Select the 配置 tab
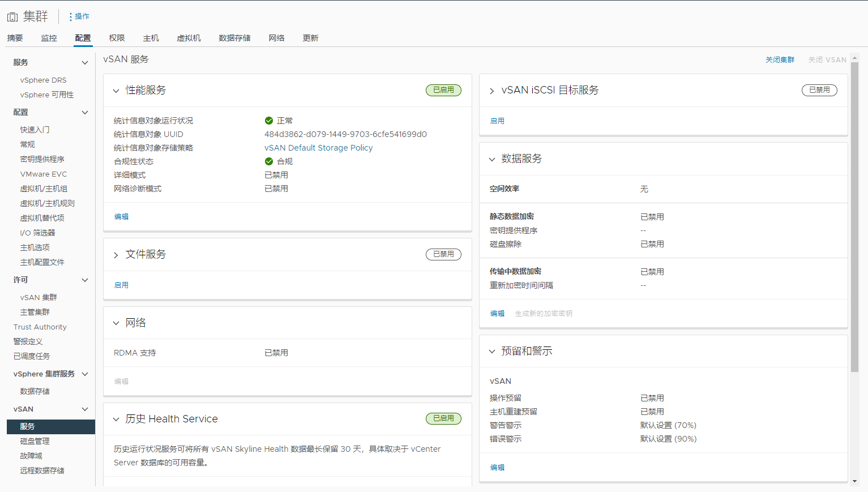Viewport: 868px width, 492px height. coord(83,38)
